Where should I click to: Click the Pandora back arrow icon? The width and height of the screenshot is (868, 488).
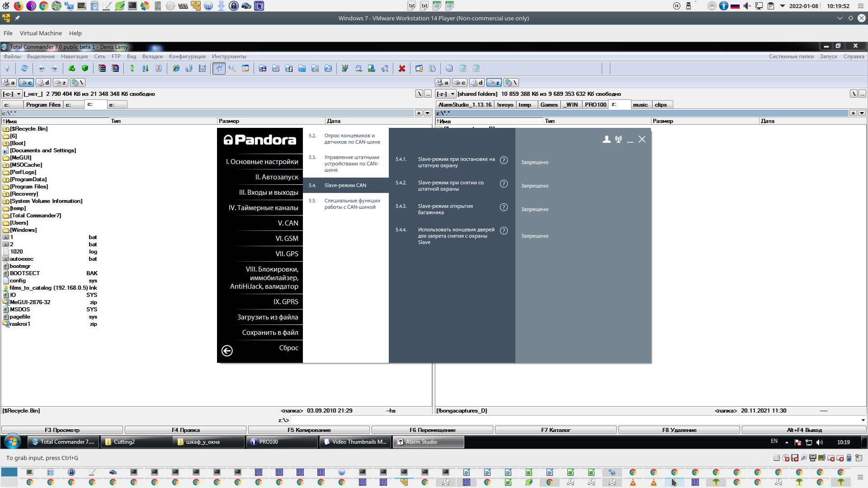point(227,351)
